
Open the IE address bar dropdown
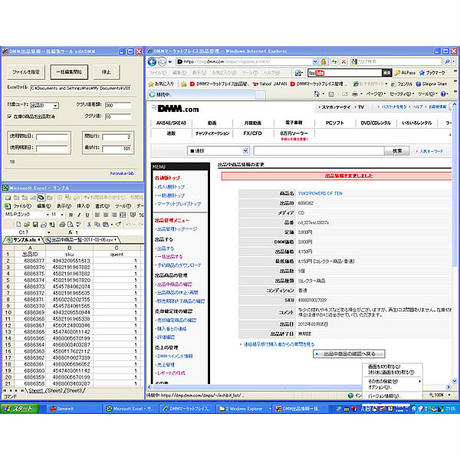coord(315,62)
